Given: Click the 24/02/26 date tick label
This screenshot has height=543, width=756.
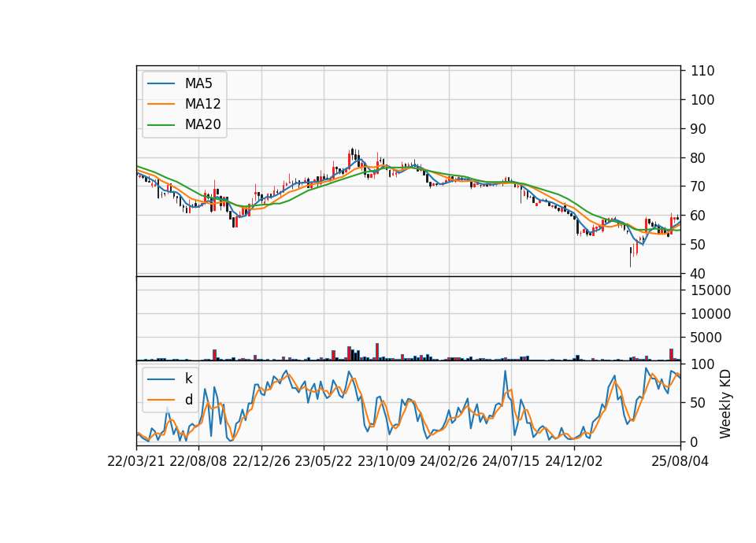Looking at the screenshot, I should 448,461.
